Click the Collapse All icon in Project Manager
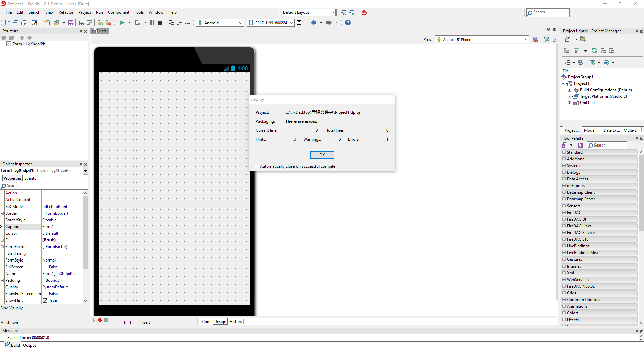 611,51
